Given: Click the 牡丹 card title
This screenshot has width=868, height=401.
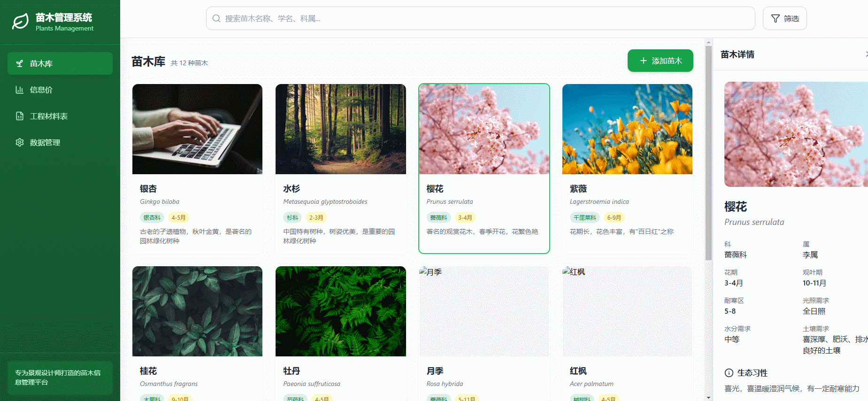Looking at the screenshot, I should (292, 371).
